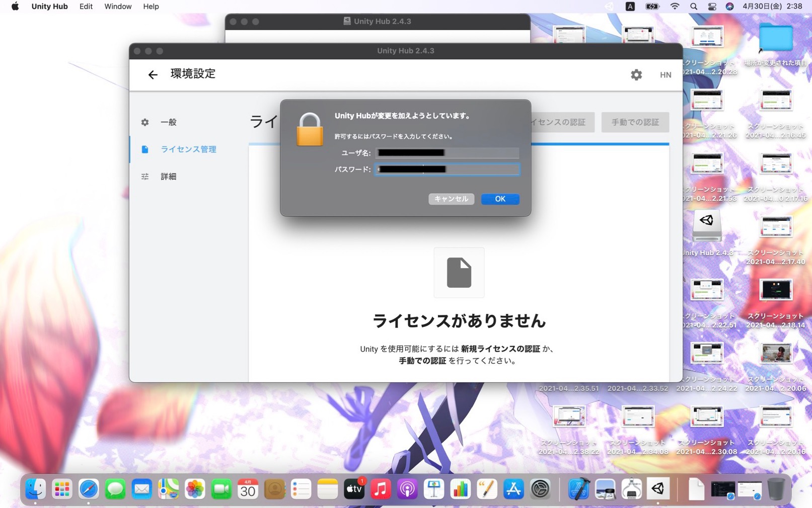
Task: Select screenshot thumbnail 2021-04...2.30.08 on desktop
Action: pos(707,416)
